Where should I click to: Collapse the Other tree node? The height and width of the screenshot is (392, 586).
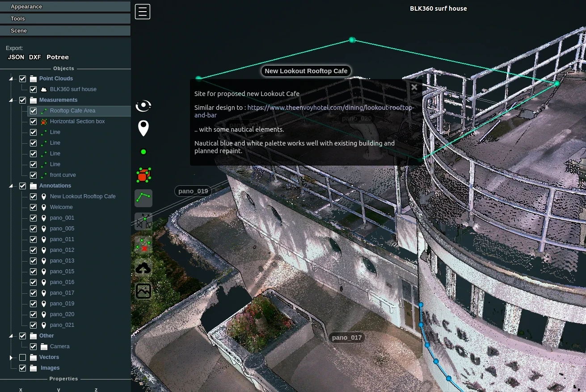[11, 336]
